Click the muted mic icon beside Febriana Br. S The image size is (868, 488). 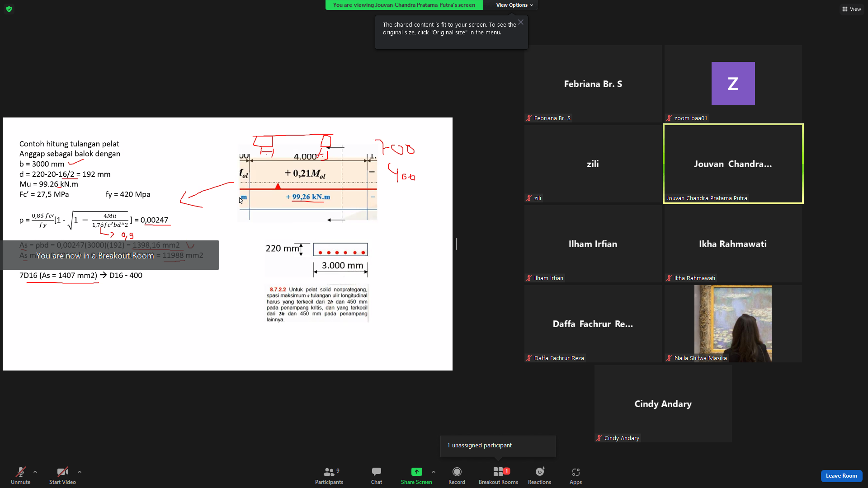pyautogui.click(x=529, y=118)
